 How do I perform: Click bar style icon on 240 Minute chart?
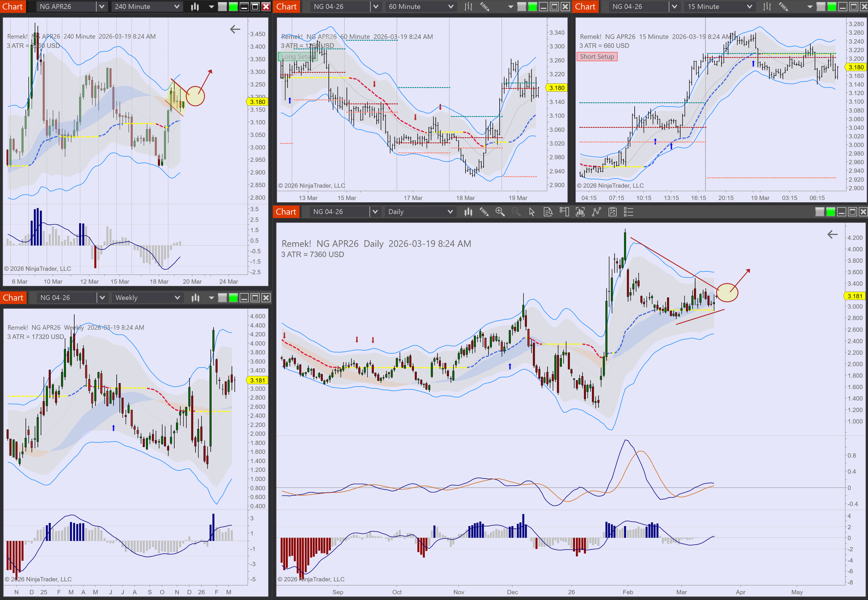pyautogui.click(x=195, y=6)
